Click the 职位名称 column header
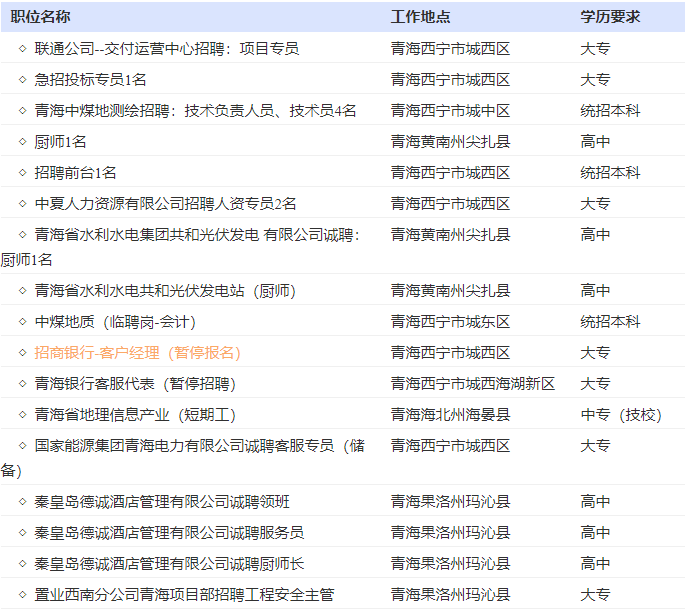This screenshot has height=612, width=685. (40, 17)
